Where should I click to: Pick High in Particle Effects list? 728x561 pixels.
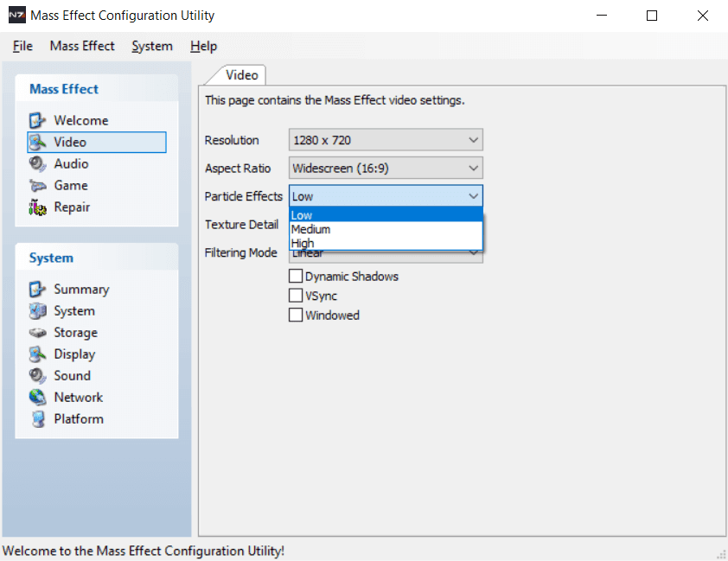tap(303, 243)
